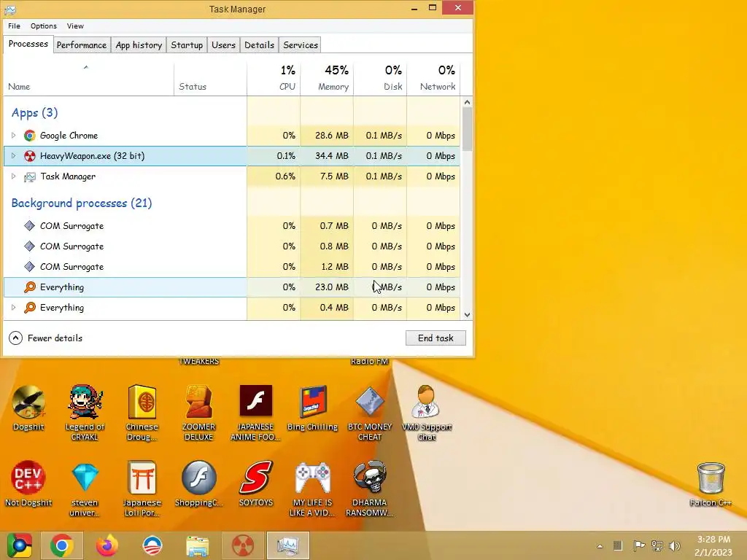Select the second COM Surrogate row (0.8 MB)

pos(231,246)
